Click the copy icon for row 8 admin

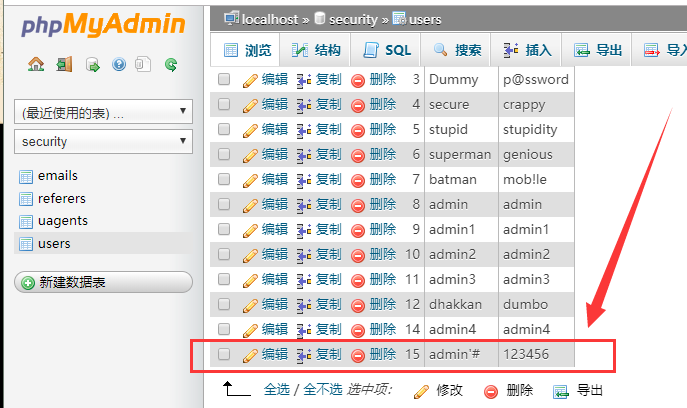pyautogui.click(x=305, y=204)
